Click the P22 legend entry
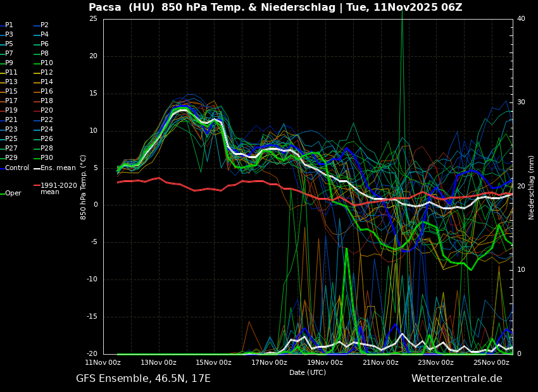 (x=46, y=120)
